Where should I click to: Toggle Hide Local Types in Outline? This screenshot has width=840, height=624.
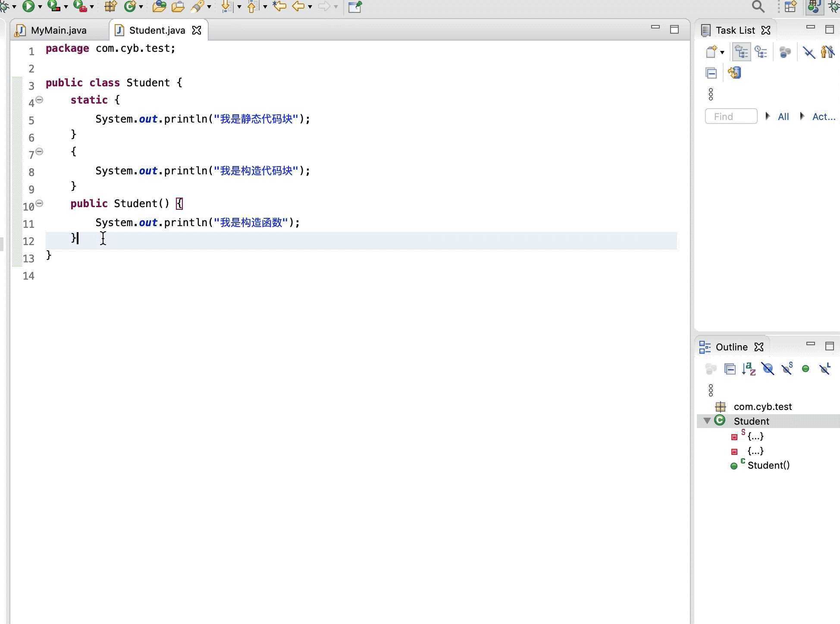tap(825, 369)
